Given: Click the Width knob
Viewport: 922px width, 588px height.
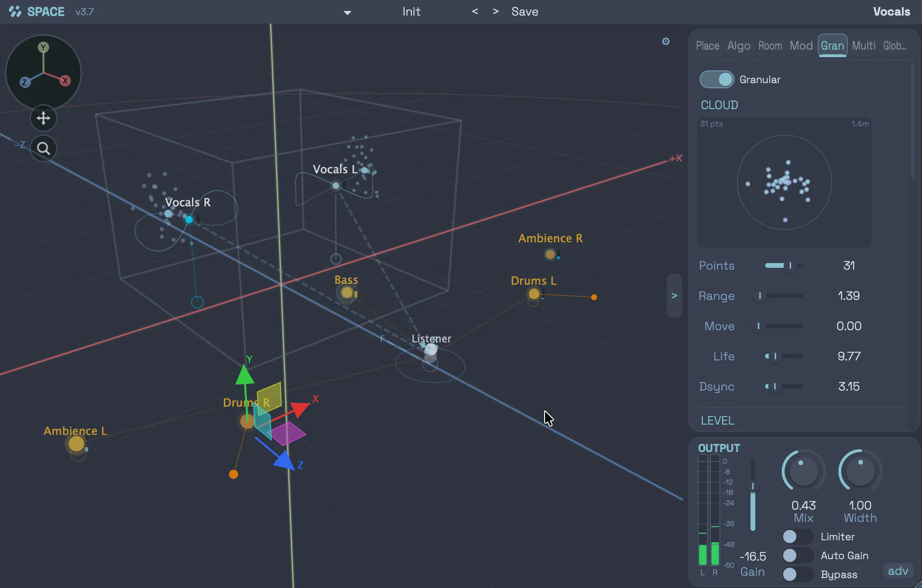Looking at the screenshot, I should (x=860, y=471).
